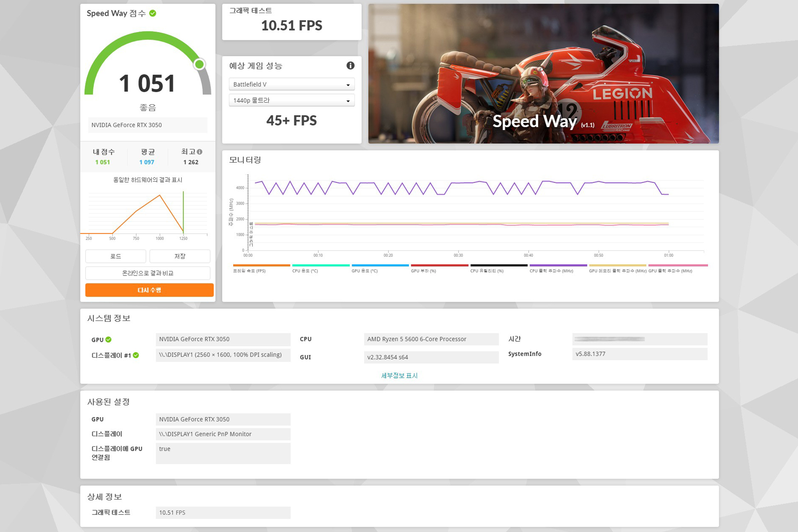Image resolution: width=798 pixels, height=532 pixels.
Task: Click the info icon next to 최고 score
Action: click(199, 152)
